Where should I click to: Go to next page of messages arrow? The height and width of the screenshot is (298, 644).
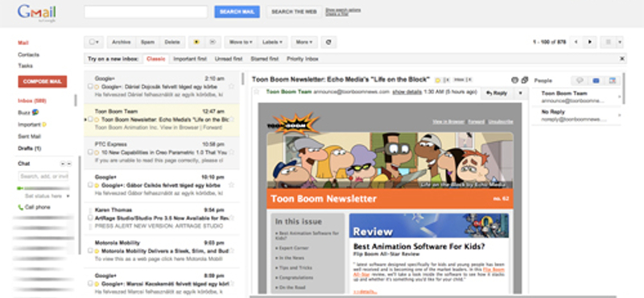coord(590,42)
